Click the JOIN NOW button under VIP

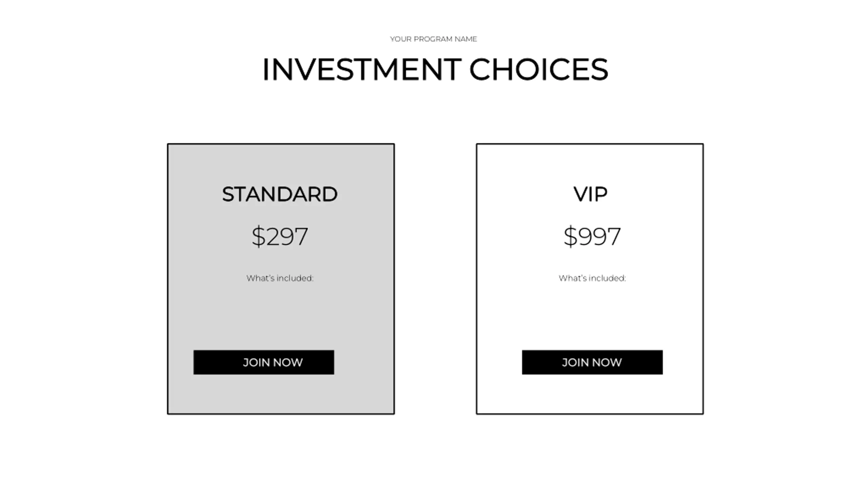coord(592,362)
